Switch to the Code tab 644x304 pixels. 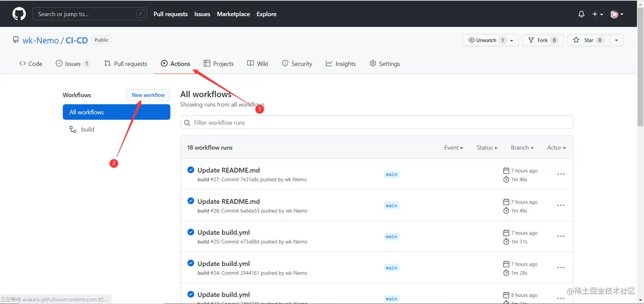coord(31,64)
